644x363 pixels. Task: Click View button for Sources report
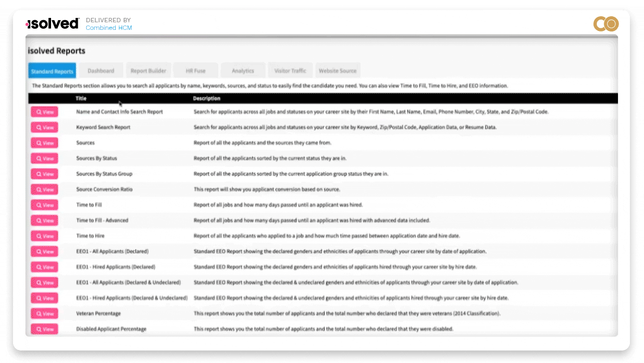point(45,143)
